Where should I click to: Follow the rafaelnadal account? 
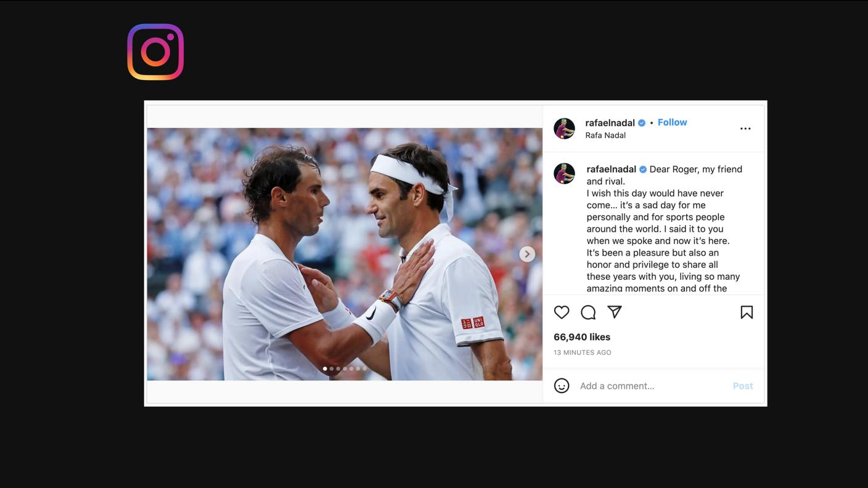672,122
